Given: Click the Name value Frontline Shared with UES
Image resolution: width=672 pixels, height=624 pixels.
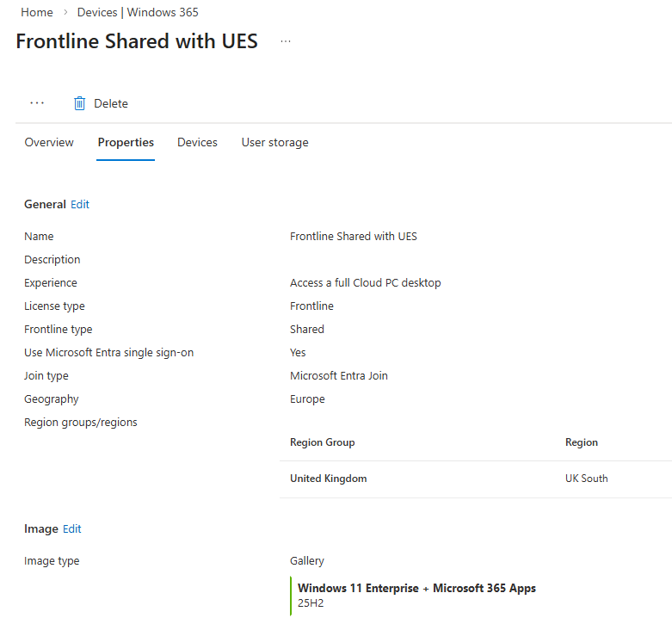Looking at the screenshot, I should coord(354,236).
